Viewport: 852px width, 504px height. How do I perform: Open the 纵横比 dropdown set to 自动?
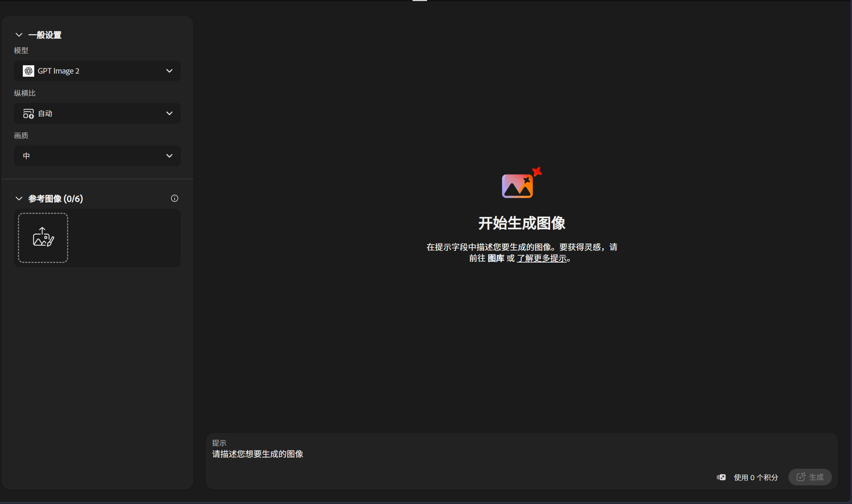click(97, 113)
